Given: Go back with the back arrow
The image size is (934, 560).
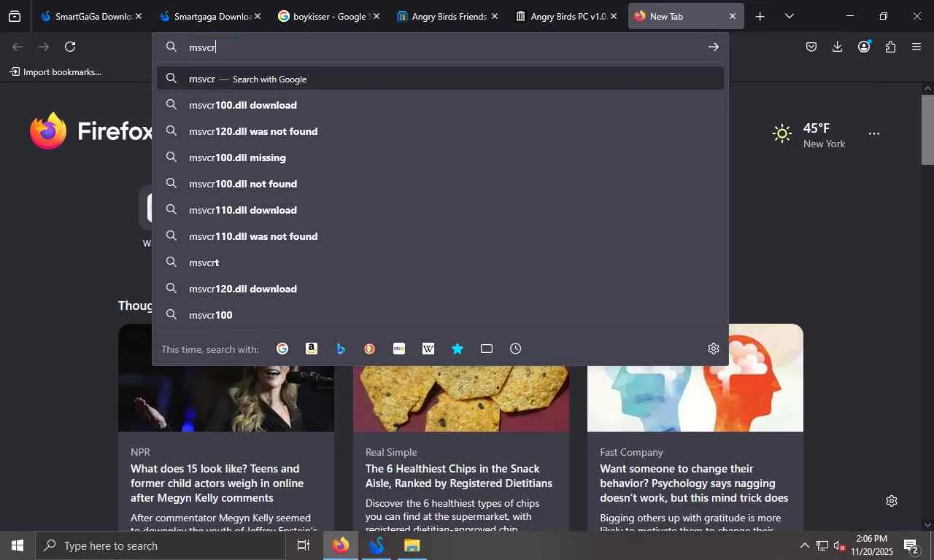Looking at the screenshot, I should 18,47.
